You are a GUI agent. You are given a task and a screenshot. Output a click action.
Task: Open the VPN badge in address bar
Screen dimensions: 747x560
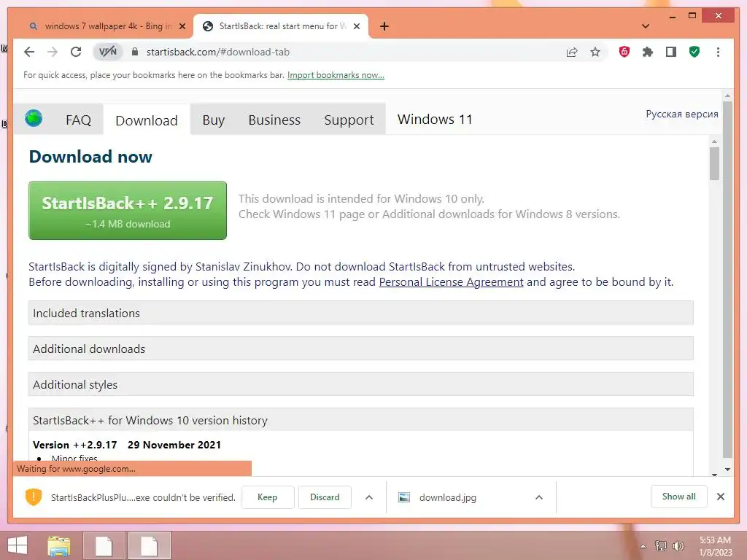[108, 52]
